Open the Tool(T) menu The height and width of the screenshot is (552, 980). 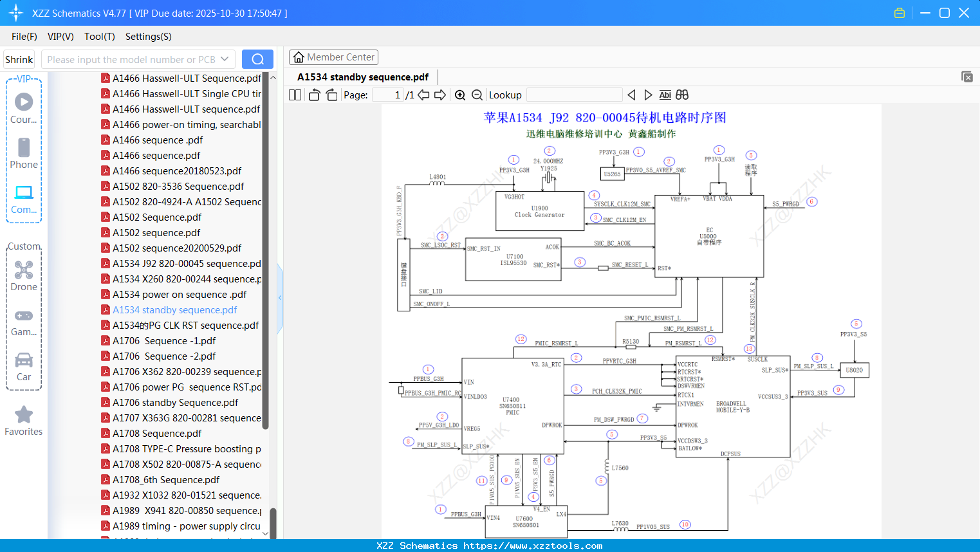[x=99, y=37]
